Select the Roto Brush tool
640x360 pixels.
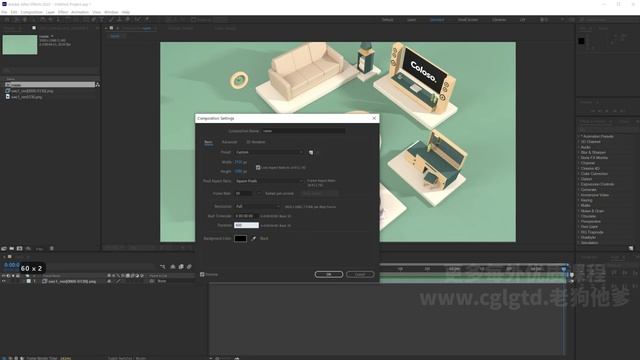[139, 19]
